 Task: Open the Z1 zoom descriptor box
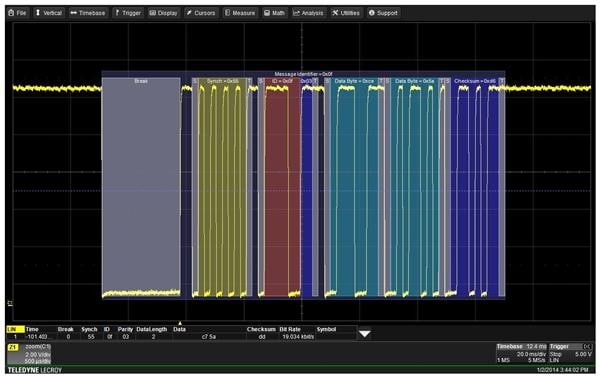(x=29, y=354)
